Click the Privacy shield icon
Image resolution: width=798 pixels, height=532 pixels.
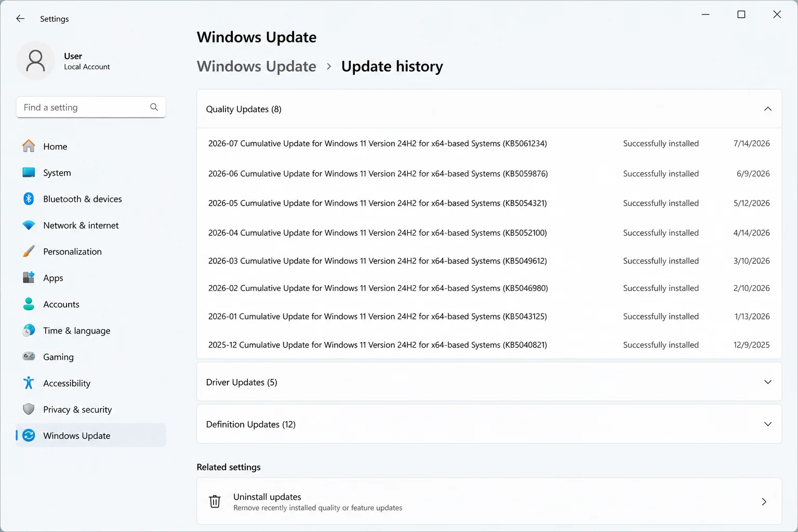coord(29,409)
